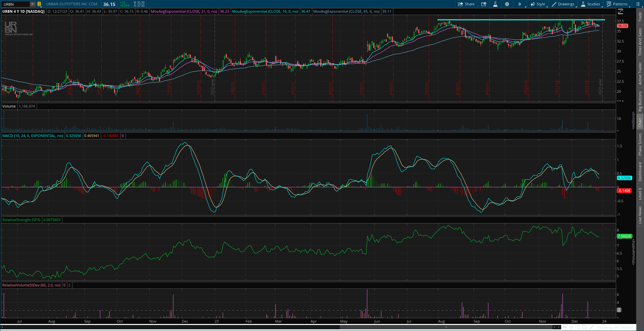Image resolution: width=644 pixels, height=331 pixels.
Task: Click the price scale settings icon
Action: (x=620, y=11)
